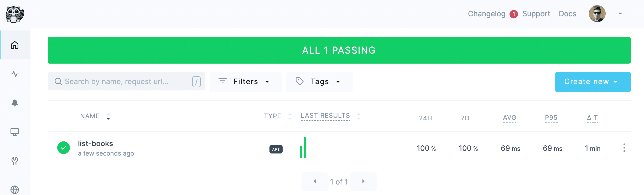Open the heartbeat activity sidebar icon
Image resolution: width=644 pixels, height=195 pixels.
click(15, 74)
